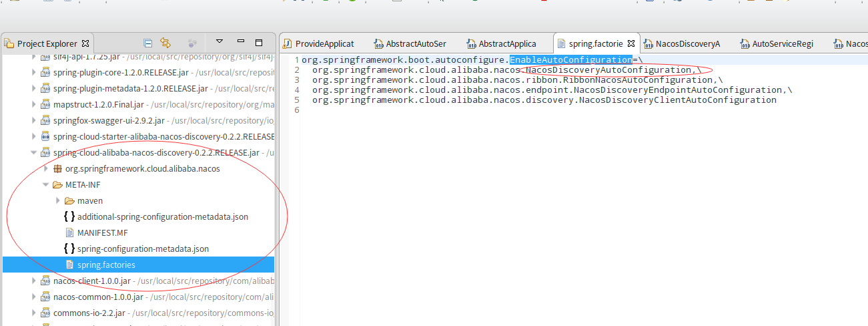Select the META-INF folder label

point(83,184)
